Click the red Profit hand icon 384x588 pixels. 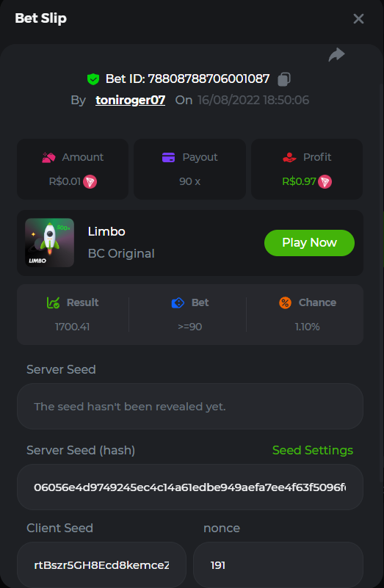(289, 157)
